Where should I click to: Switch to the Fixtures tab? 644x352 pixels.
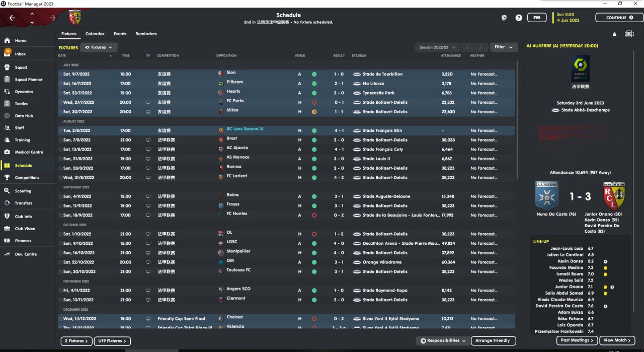point(69,34)
